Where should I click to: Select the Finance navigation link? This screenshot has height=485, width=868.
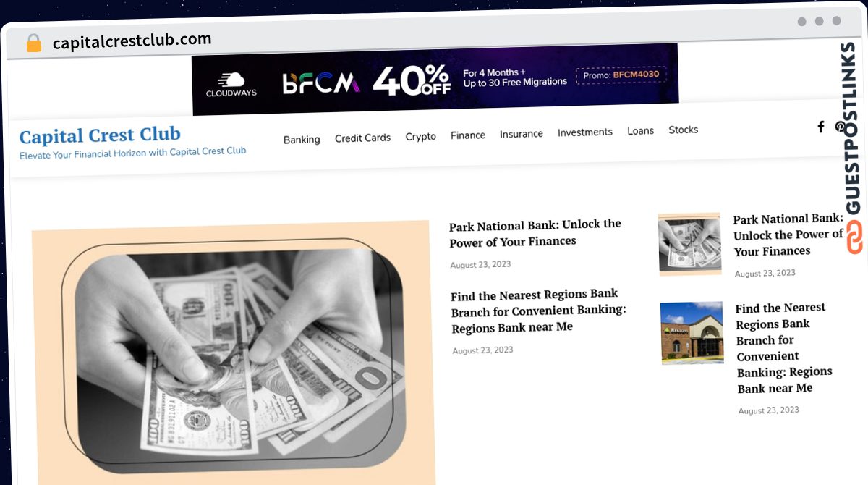pos(468,135)
